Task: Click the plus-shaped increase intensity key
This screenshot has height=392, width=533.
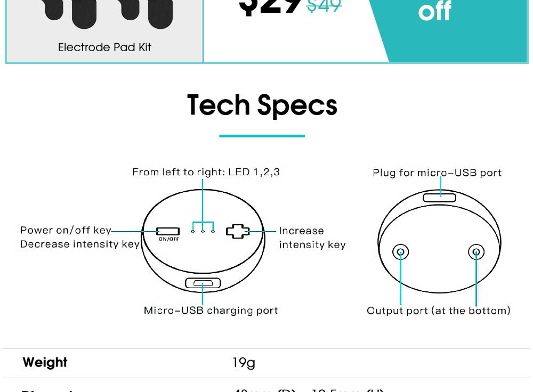Action: [238, 231]
